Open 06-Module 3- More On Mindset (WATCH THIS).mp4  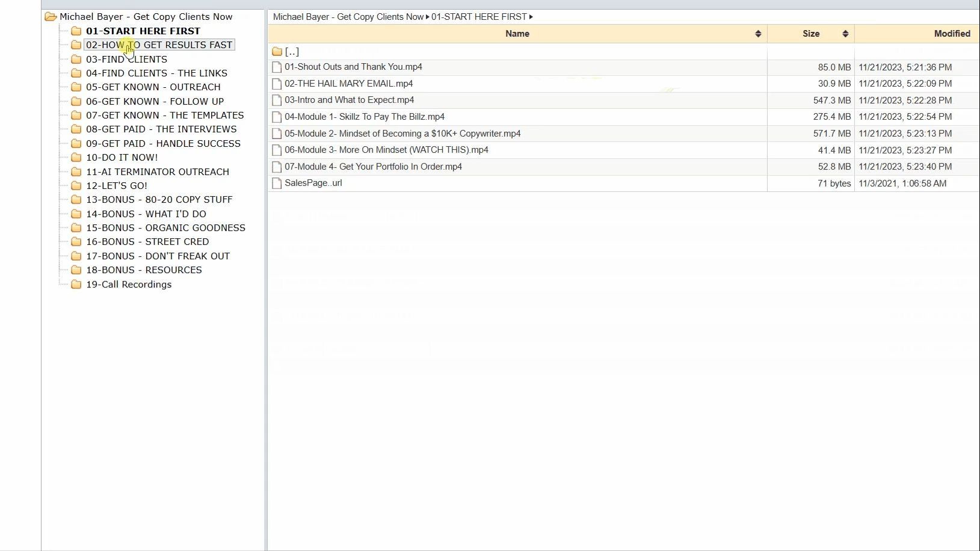[386, 150]
